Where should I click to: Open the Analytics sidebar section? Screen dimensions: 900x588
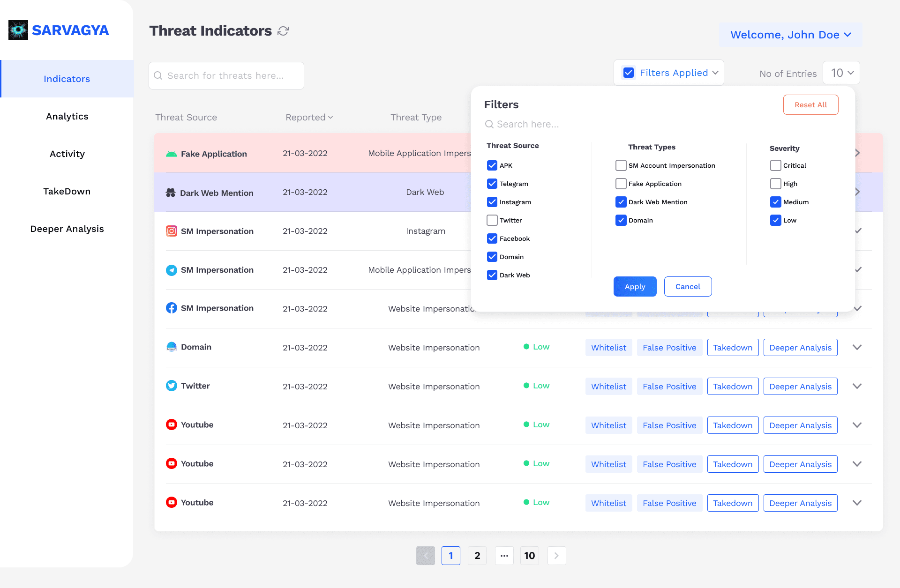[67, 116]
